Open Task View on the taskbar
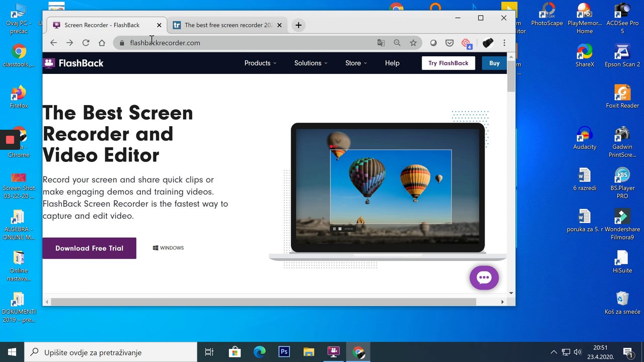644x362 pixels. point(209,352)
